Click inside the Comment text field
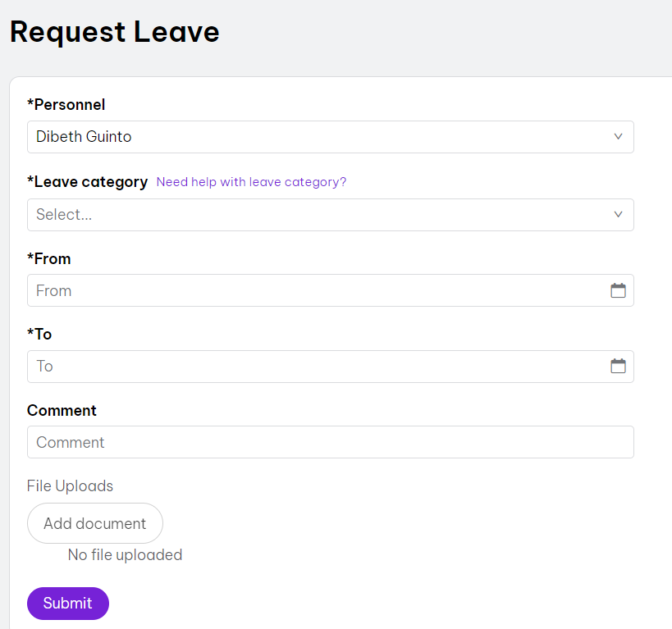 pos(328,442)
